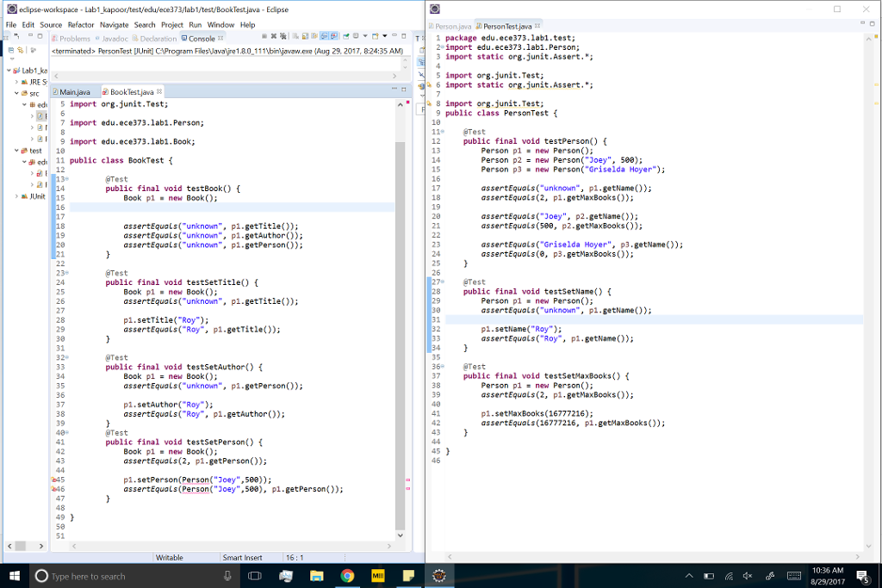Screen dimensions: 882x588
Task: Click Remove All Terminated Launches icon
Action: [284, 37]
